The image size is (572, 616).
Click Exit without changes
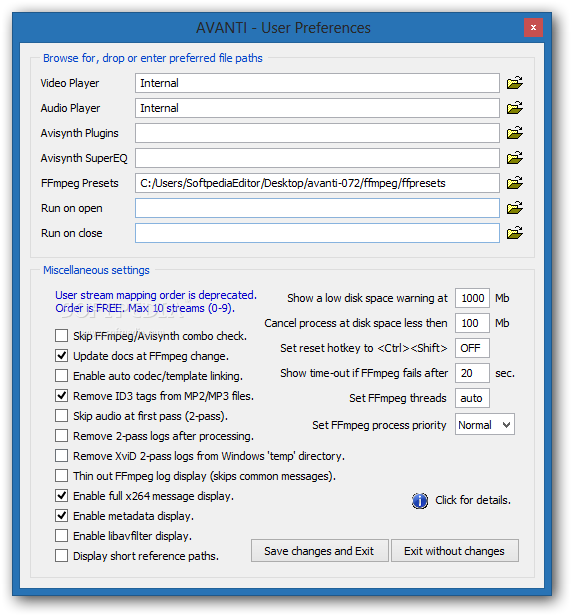[x=455, y=551]
